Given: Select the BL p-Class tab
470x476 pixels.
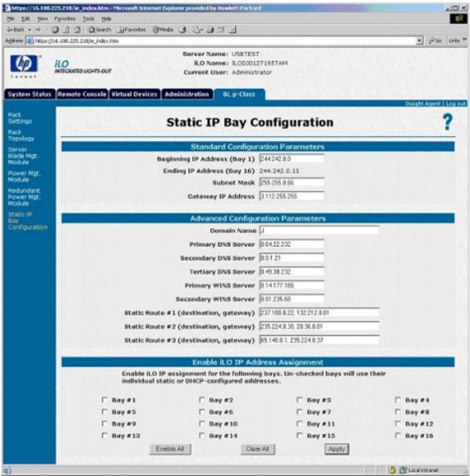Looking at the screenshot, I should point(239,94).
